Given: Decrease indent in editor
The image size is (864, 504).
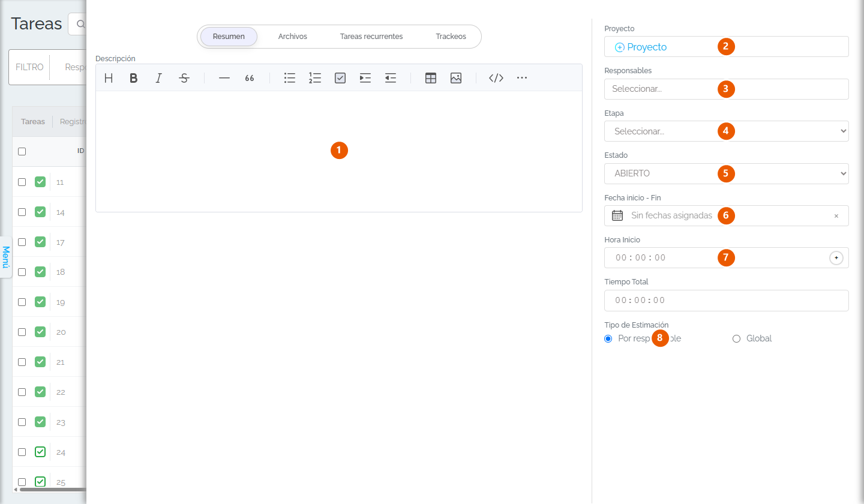Looking at the screenshot, I should pos(391,78).
